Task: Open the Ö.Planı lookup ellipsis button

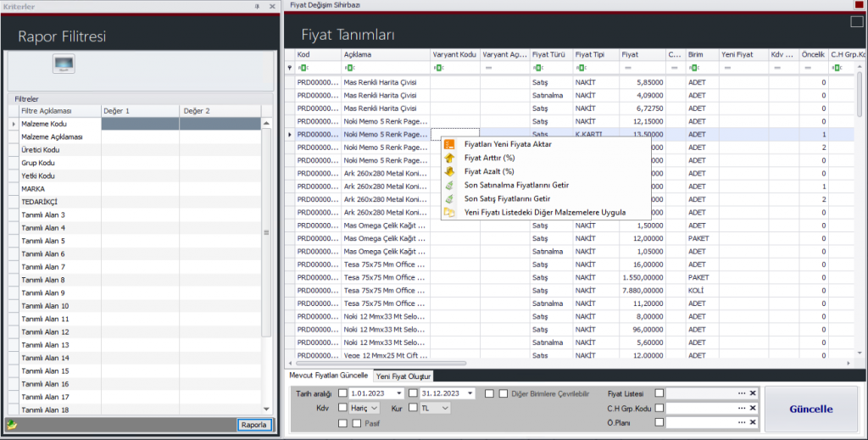Action: (x=742, y=421)
